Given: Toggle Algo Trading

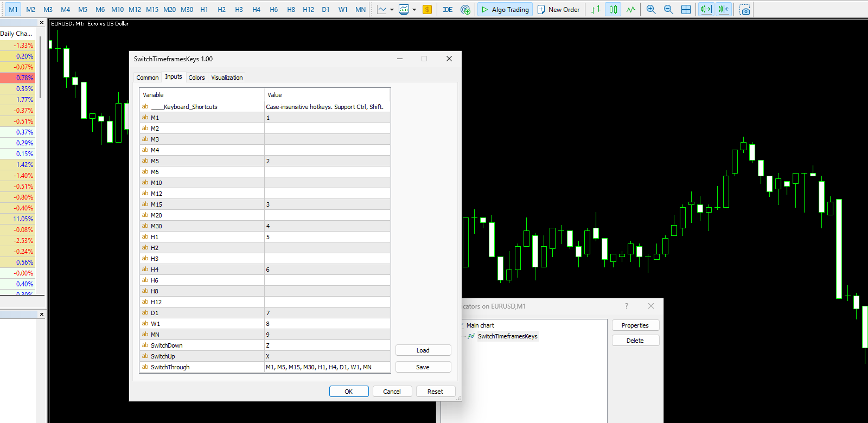Looking at the screenshot, I should pyautogui.click(x=505, y=9).
